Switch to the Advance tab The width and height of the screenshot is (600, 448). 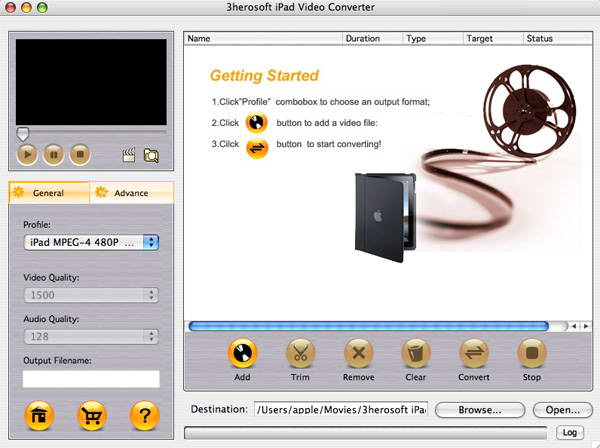132,192
